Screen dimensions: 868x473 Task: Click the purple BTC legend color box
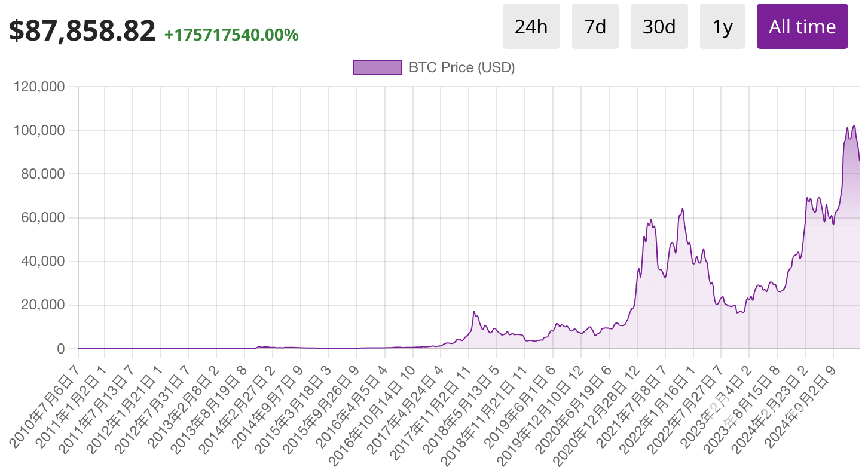click(x=377, y=67)
